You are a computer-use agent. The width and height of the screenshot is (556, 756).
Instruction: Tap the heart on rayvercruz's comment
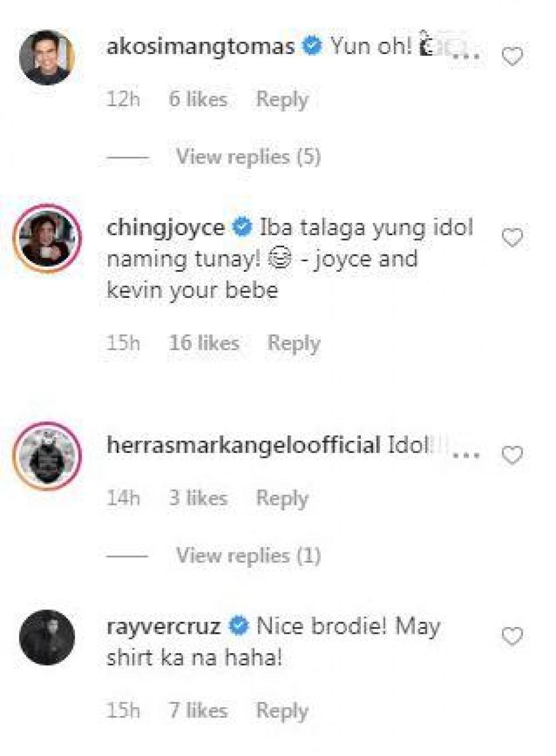pos(512,636)
